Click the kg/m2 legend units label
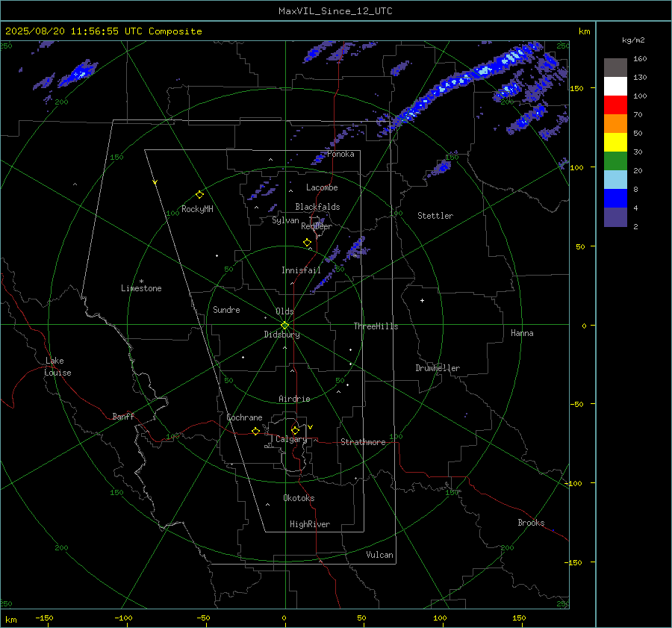 (633, 40)
